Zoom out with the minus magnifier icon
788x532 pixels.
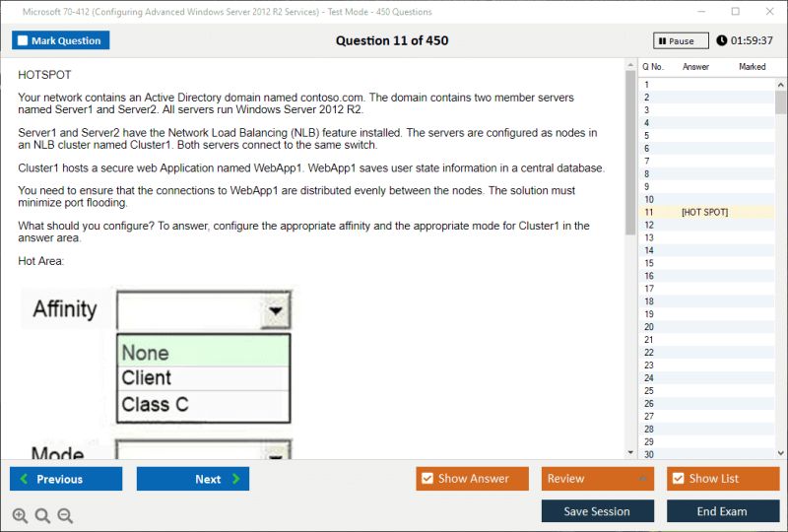pyautogui.click(x=65, y=515)
